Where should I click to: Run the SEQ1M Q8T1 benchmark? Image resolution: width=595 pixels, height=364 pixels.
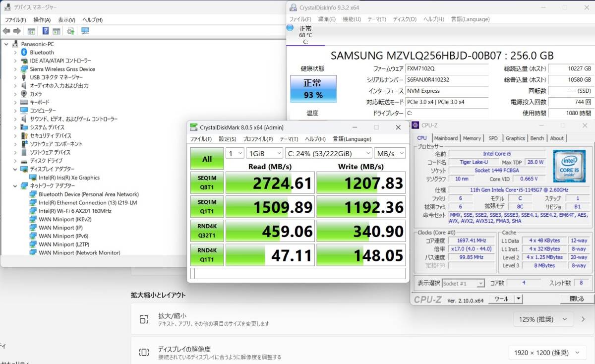[x=207, y=183]
